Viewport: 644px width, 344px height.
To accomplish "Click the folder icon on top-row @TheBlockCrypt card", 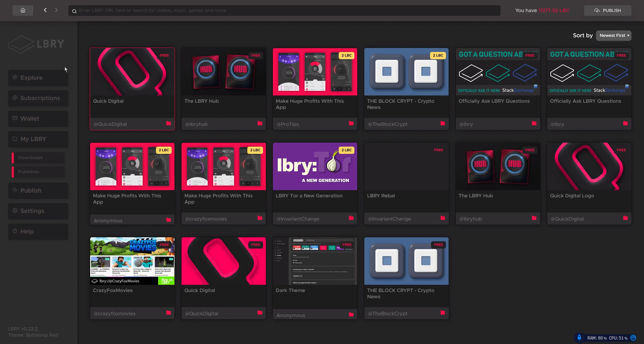I will [443, 123].
